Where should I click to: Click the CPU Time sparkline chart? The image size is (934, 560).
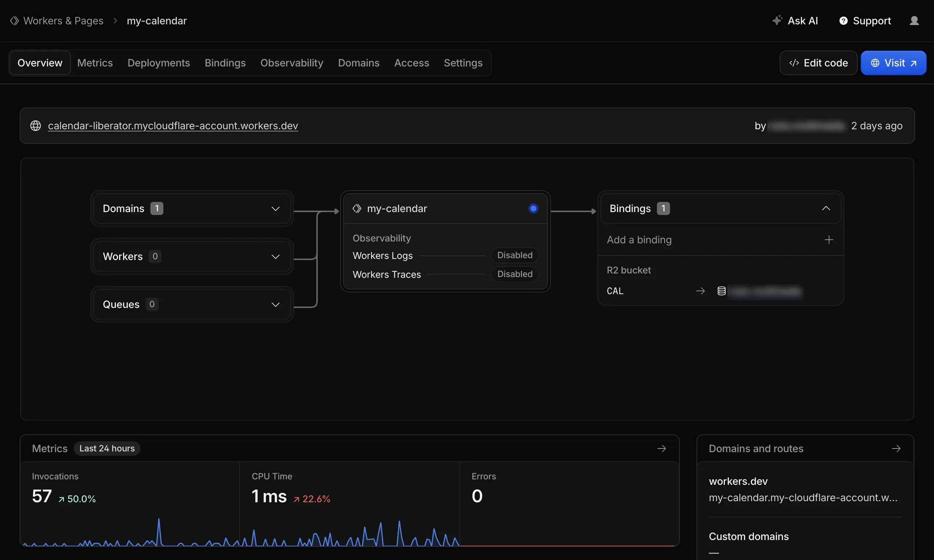[350, 533]
